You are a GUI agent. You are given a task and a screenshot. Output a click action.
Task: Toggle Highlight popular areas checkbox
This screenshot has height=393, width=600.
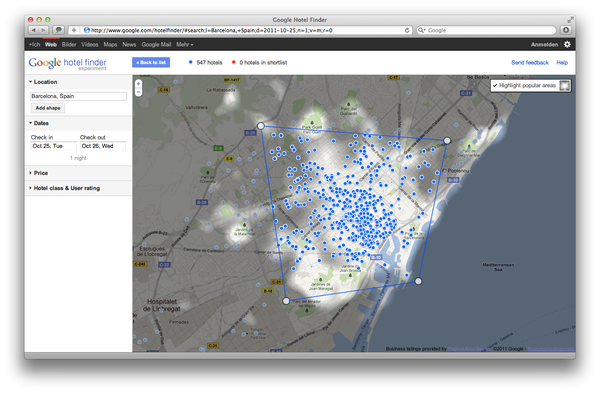click(495, 85)
